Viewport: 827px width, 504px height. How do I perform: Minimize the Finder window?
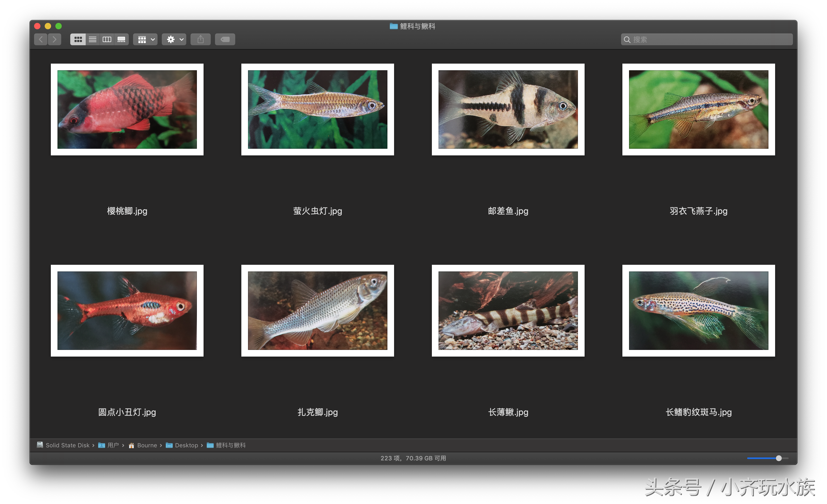point(48,26)
